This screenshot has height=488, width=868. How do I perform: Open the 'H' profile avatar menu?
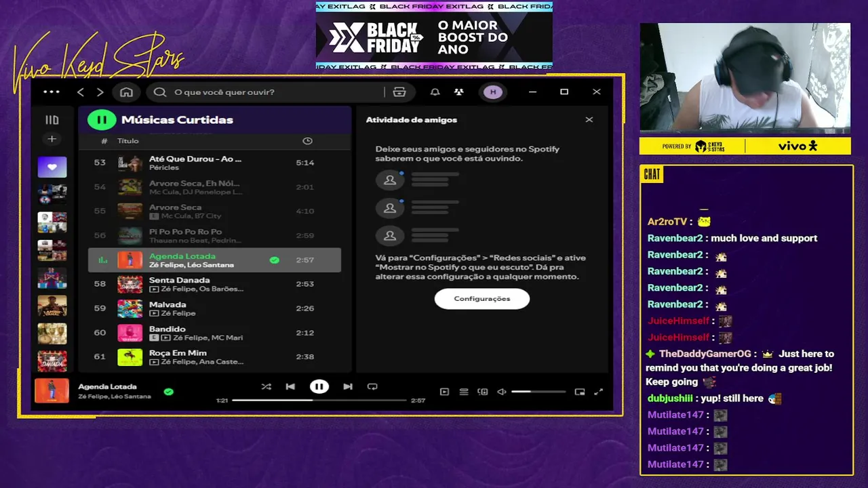[x=493, y=92]
